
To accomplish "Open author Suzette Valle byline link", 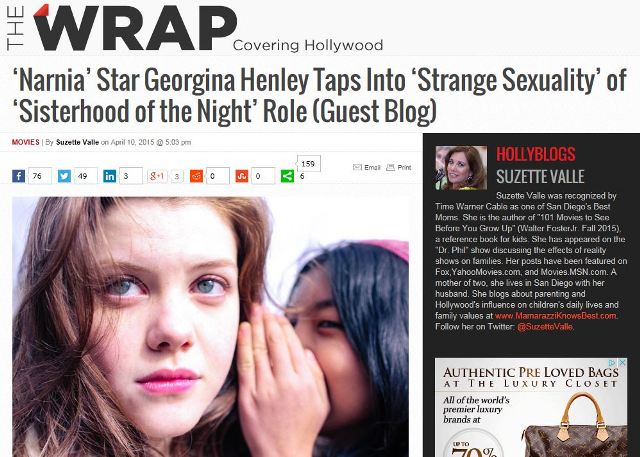I will tap(77, 142).
